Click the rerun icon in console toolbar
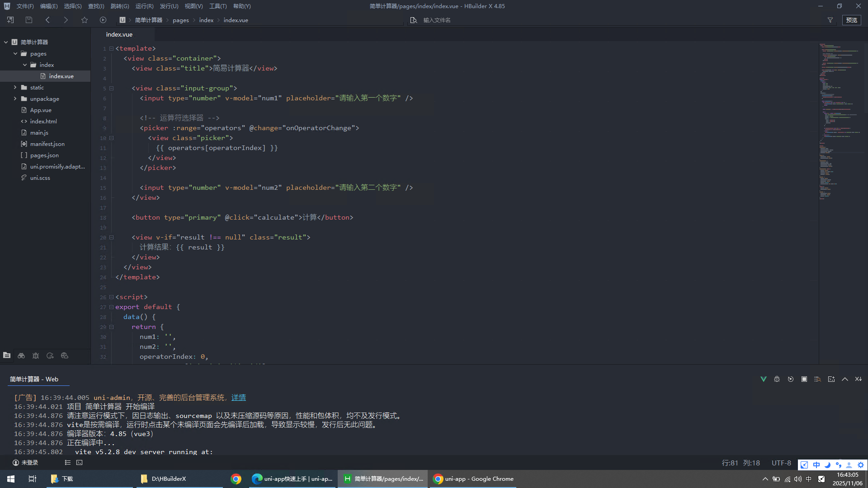The height and width of the screenshot is (488, 868). [790, 379]
